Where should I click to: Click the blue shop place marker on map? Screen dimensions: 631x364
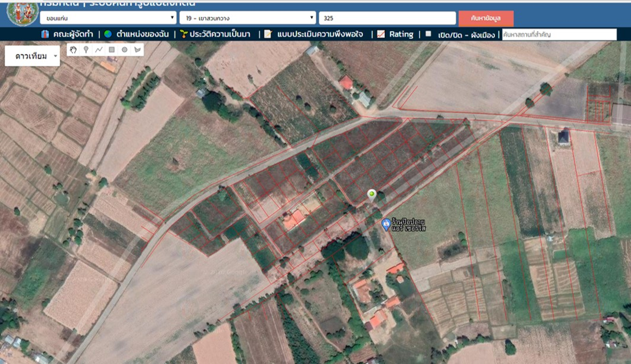pyautogui.click(x=386, y=225)
